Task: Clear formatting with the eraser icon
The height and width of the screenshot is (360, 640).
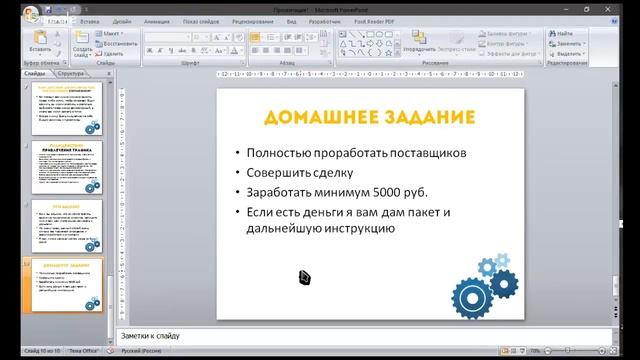Action: (x=239, y=38)
